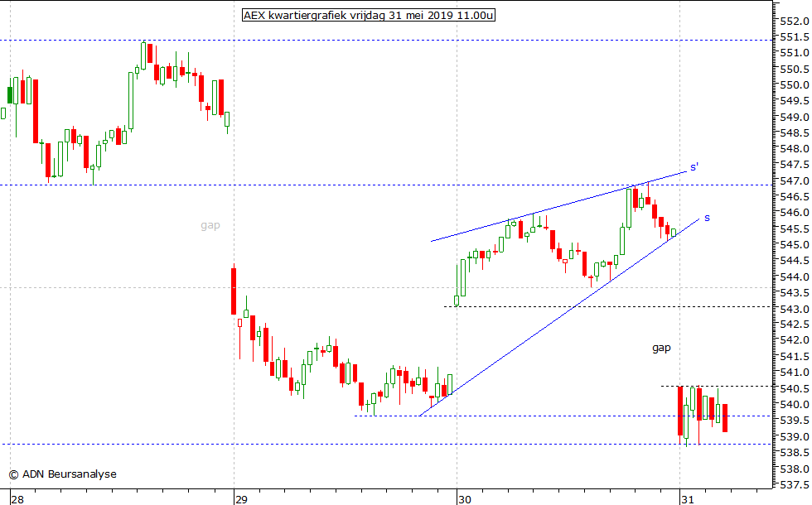Click price label 538.0 on the axis
The image size is (812, 505).
pos(795,469)
